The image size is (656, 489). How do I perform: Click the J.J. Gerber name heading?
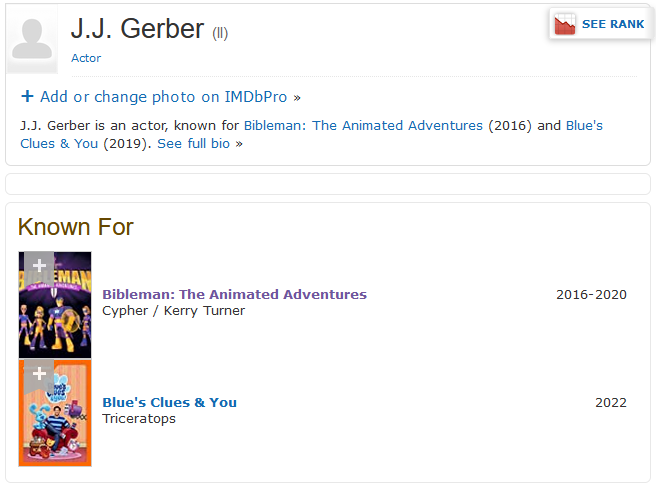point(137,30)
